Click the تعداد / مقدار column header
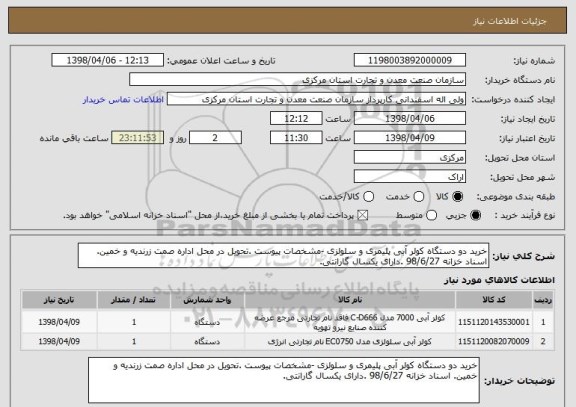576x407 pixels. pos(134,300)
